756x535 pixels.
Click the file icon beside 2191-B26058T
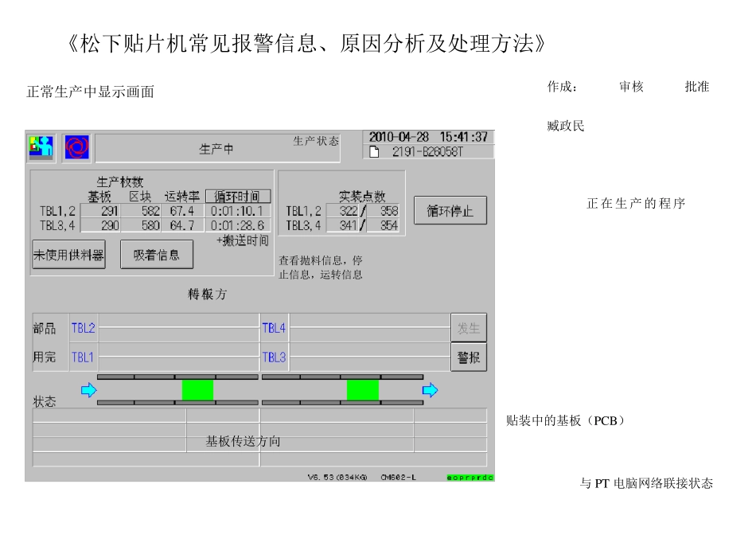coord(374,152)
